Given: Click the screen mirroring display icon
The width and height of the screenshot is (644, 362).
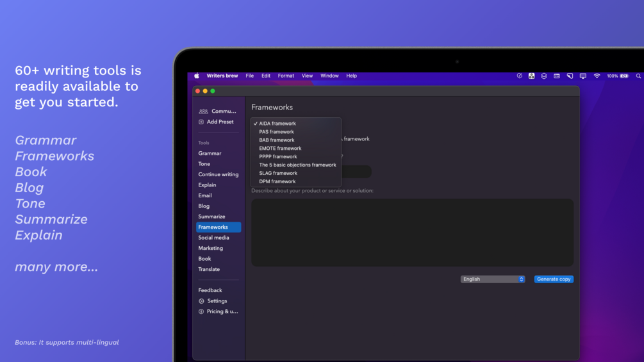Looking at the screenshot, I should click(582, 76).
